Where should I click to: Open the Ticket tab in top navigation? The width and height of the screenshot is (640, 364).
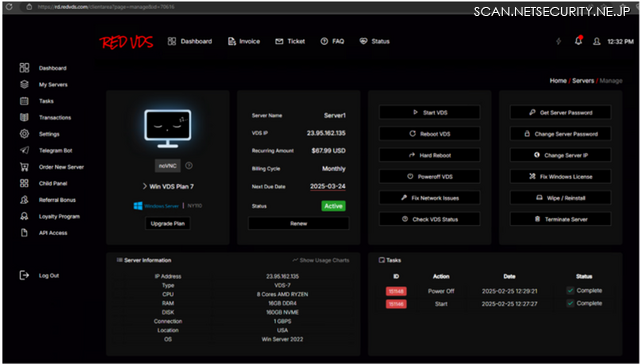(290, 42)
